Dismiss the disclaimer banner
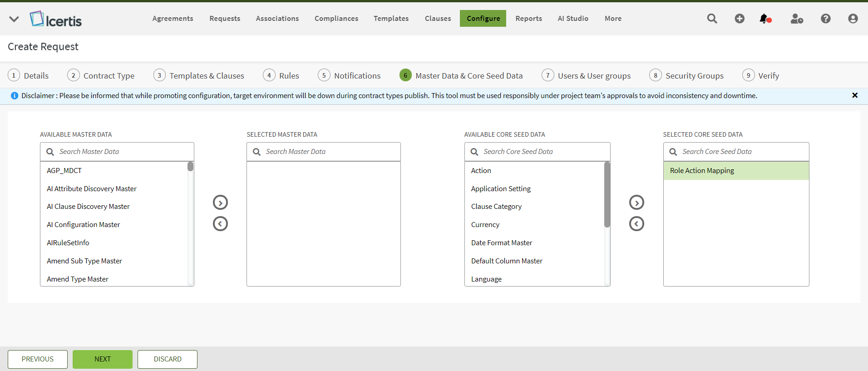The image size is (868, 371). point(854,95)
